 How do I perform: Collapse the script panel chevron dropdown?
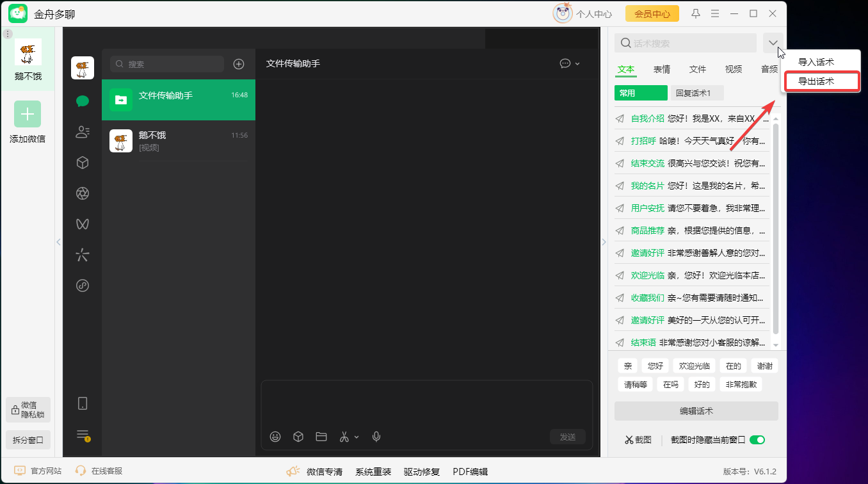point(773,43)
